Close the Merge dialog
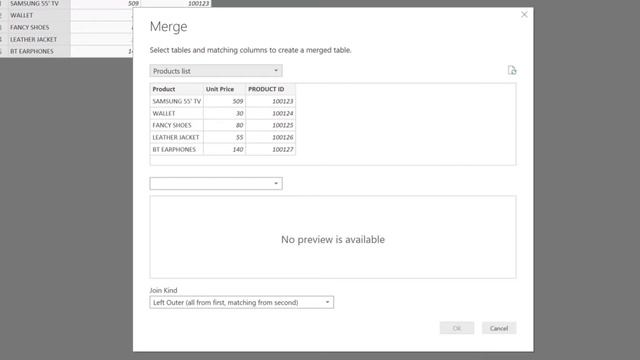The width and height of the screenshot is (640, 360). 524,15
